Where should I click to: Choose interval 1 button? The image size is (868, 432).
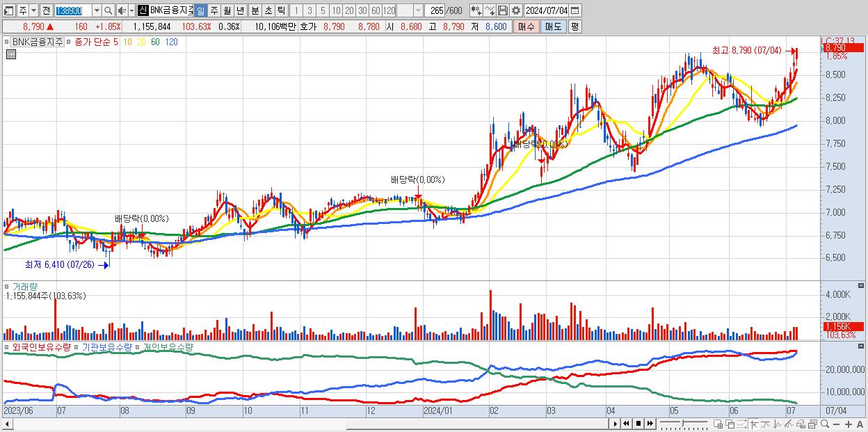296,10
